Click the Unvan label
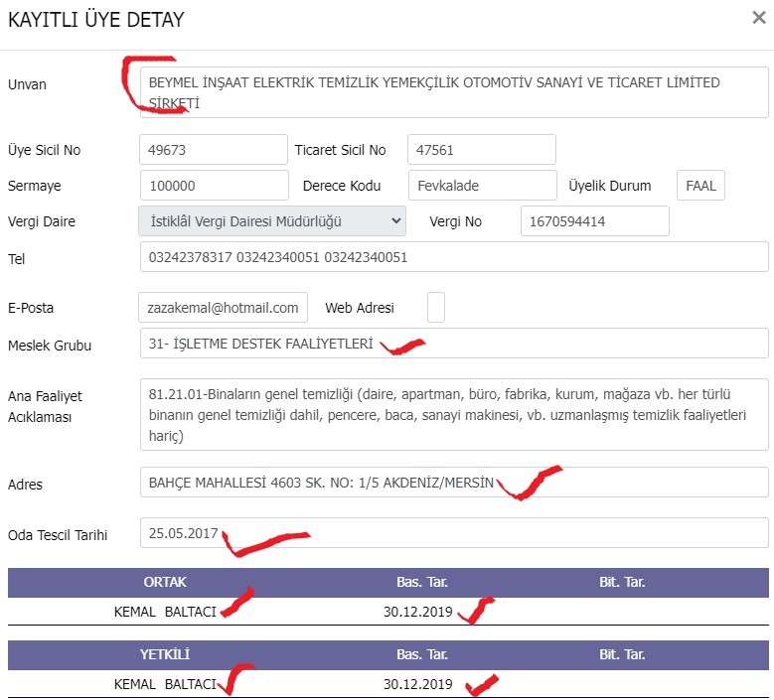The image size is (774, 700). point(27,84)
